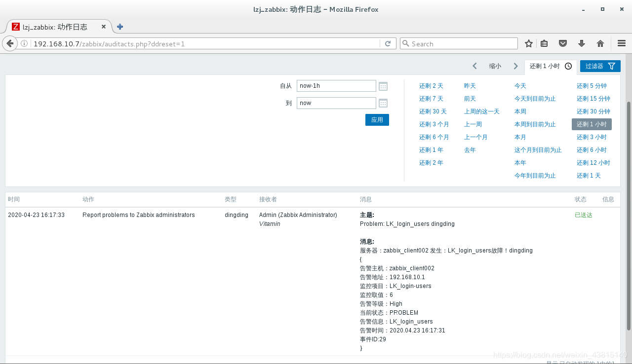Set range to 还剩 6 小时

pyautogui.click(x=592, y=150)
